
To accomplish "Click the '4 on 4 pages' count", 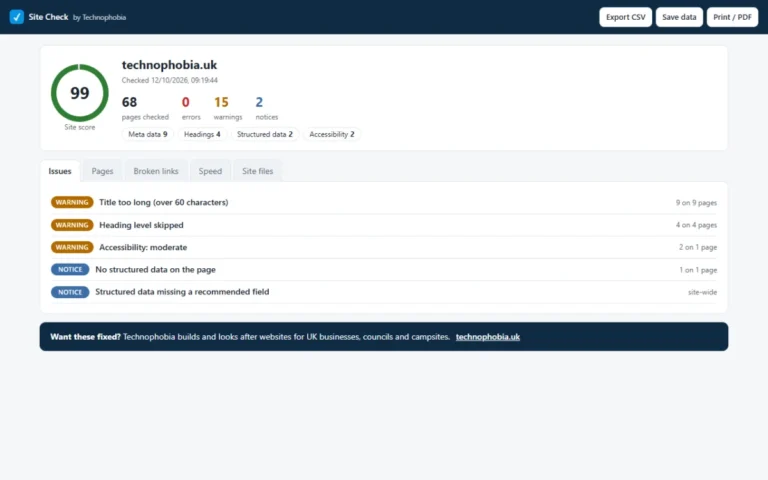I will pos(696,225).
